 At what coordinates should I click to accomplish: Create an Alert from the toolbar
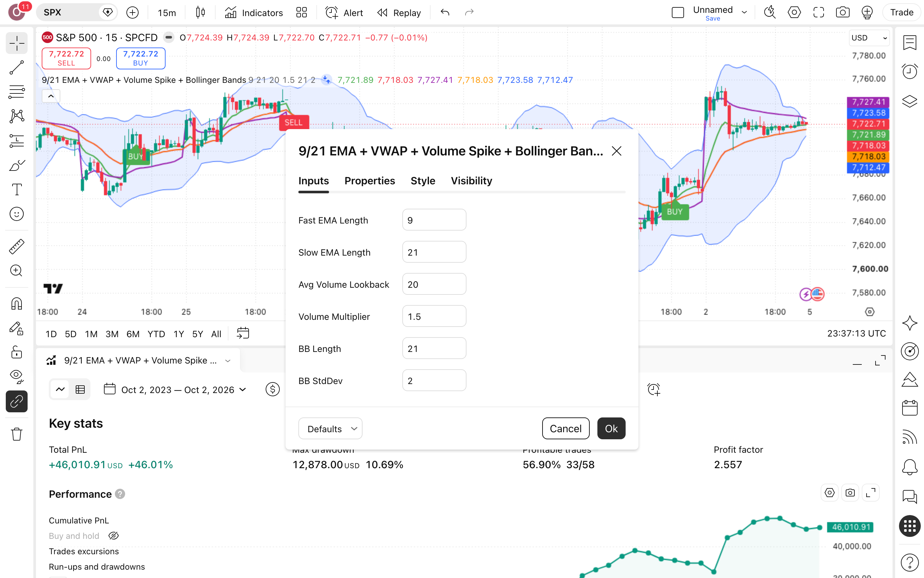(x=344, y=13)
